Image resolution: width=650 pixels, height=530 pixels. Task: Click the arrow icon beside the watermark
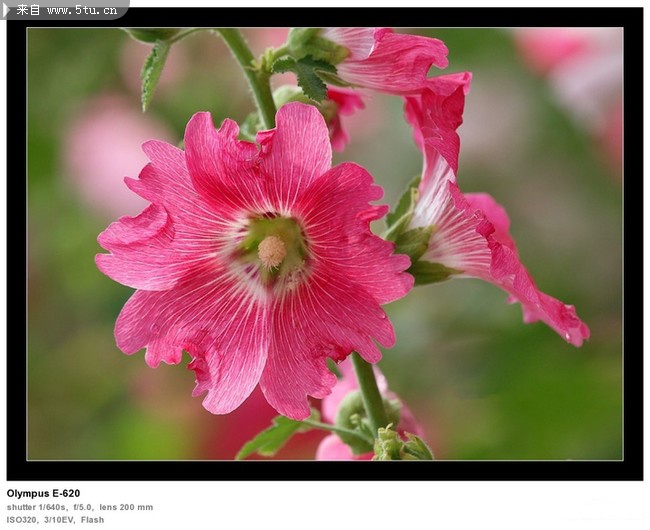[x=7, y=9]
